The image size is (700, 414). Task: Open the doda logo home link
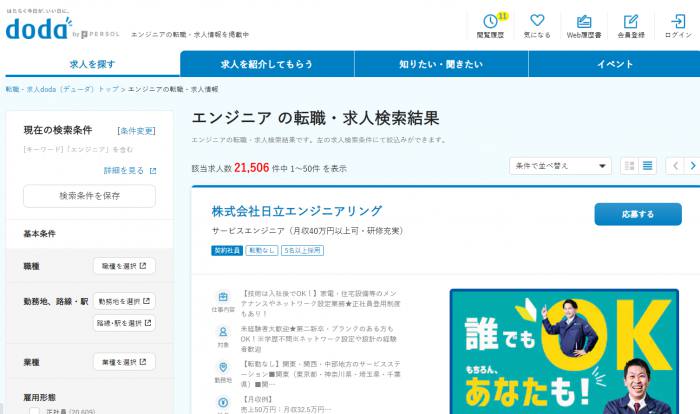click(38, 28)
